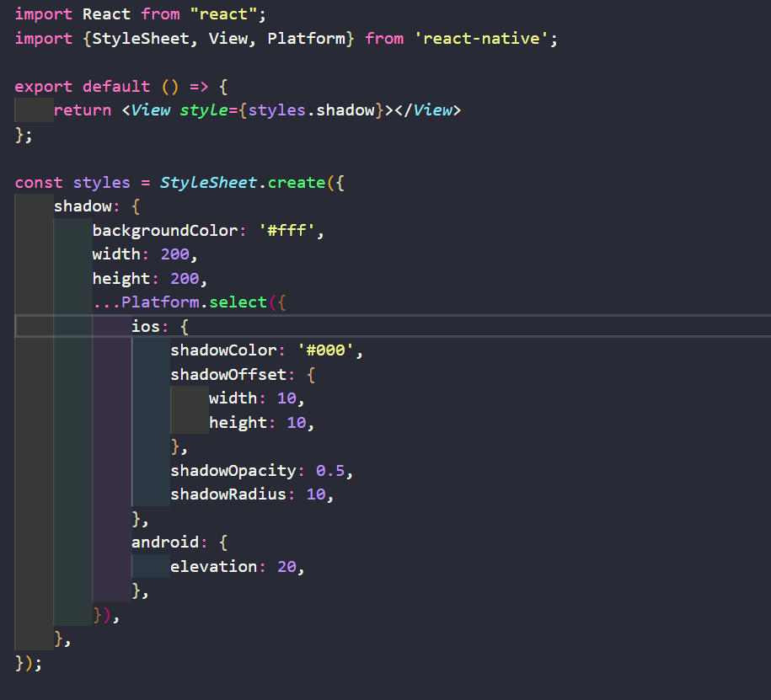Click value 200 on the height line
This screenshot has width=771, height=700.
(185, 279)
